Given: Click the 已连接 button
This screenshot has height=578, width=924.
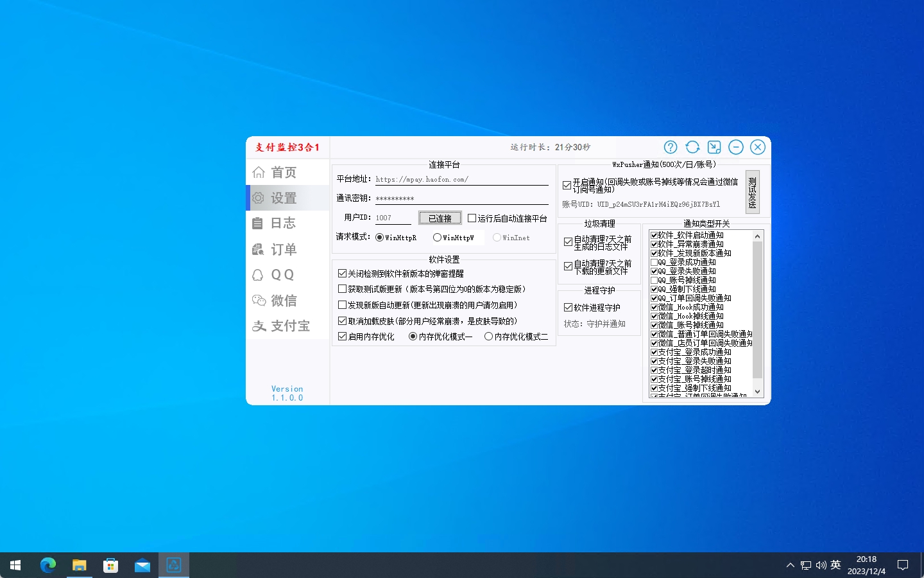Looking at the screenshot, I should pyautogui.click(x=440, y=218).
